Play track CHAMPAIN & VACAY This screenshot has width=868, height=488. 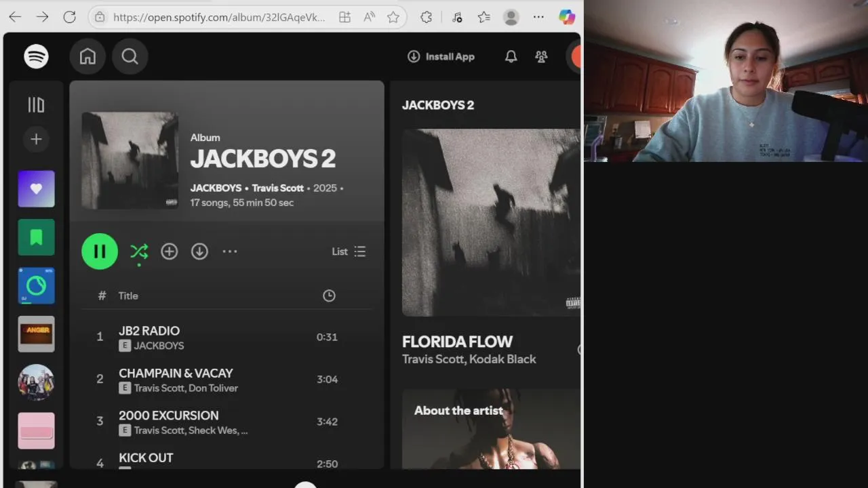pyautogui.click(x=176, y=373)
